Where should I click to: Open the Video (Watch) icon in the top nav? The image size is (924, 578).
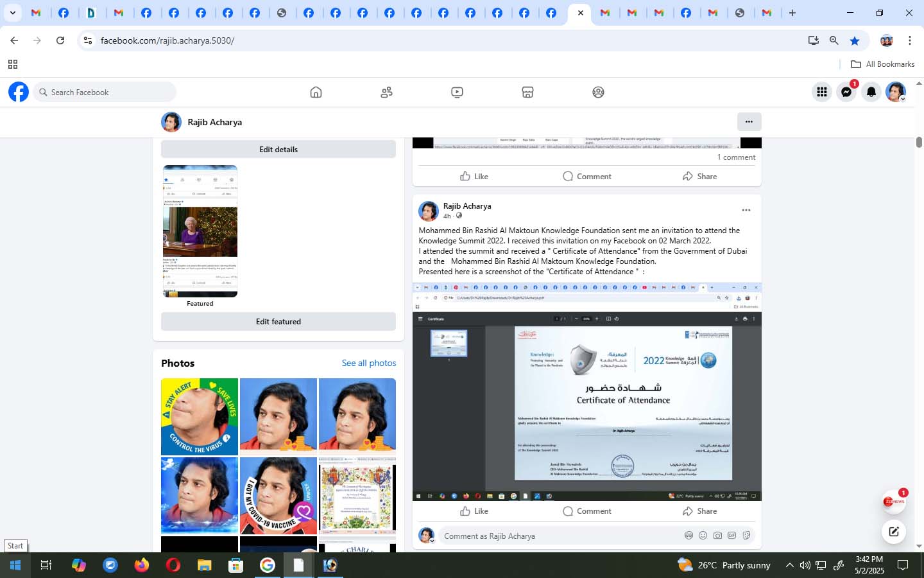click(x=457, y=92)
